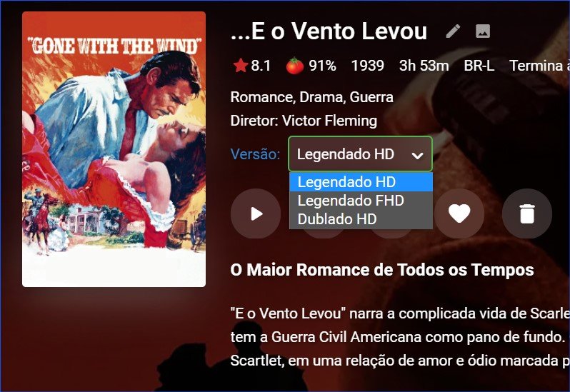This screenshot has width=570, height=392.
Task: Click the movie title ...E o Vento Levou
Action: [x=329, y=31]
